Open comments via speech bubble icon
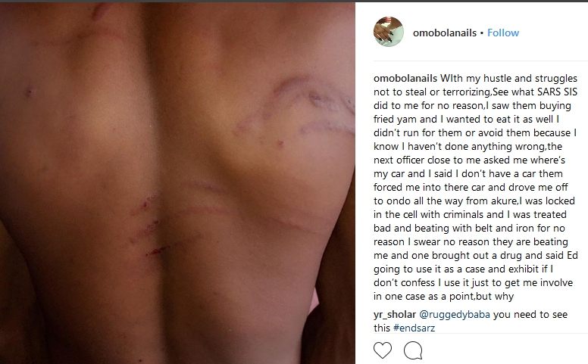 (x=413, y=350)
